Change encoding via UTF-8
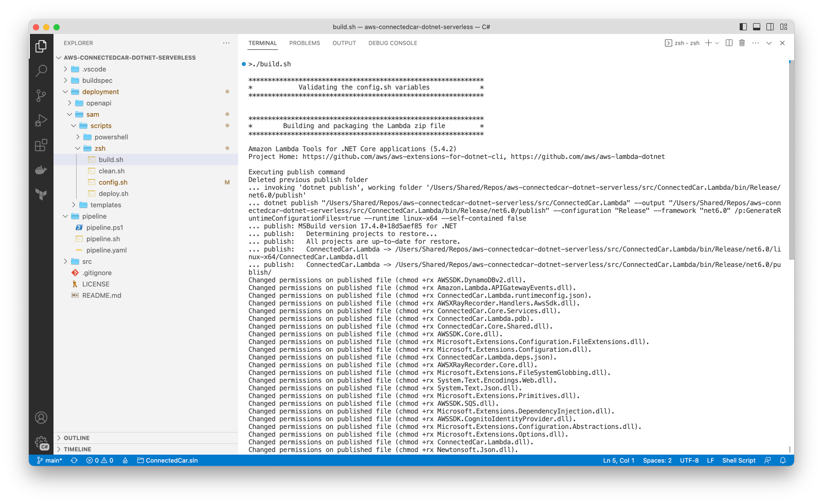This screenshot has width=823, height=504. (689, 460)
